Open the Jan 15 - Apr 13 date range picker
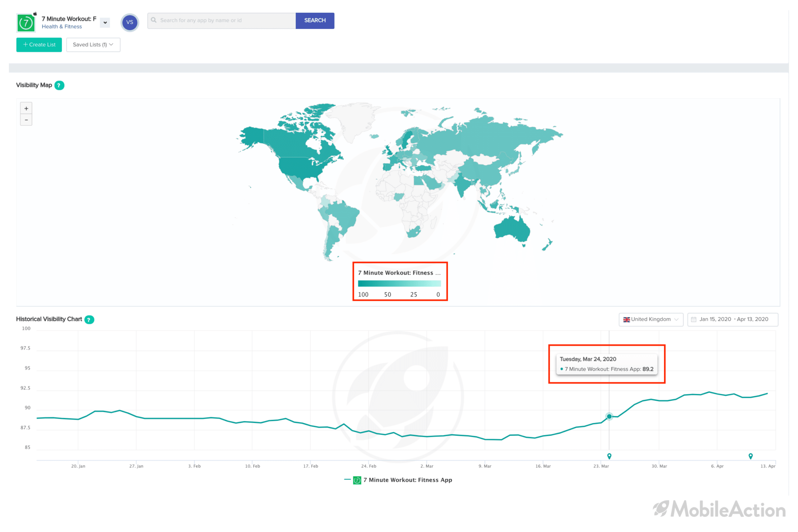798x532 pixels. (x=733, y=319)
